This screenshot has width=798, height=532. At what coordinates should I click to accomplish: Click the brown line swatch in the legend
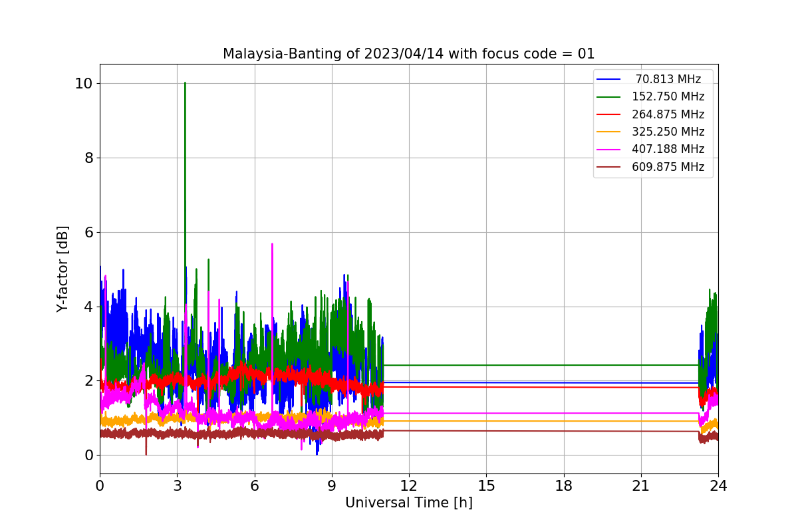[x=609, y=167]
